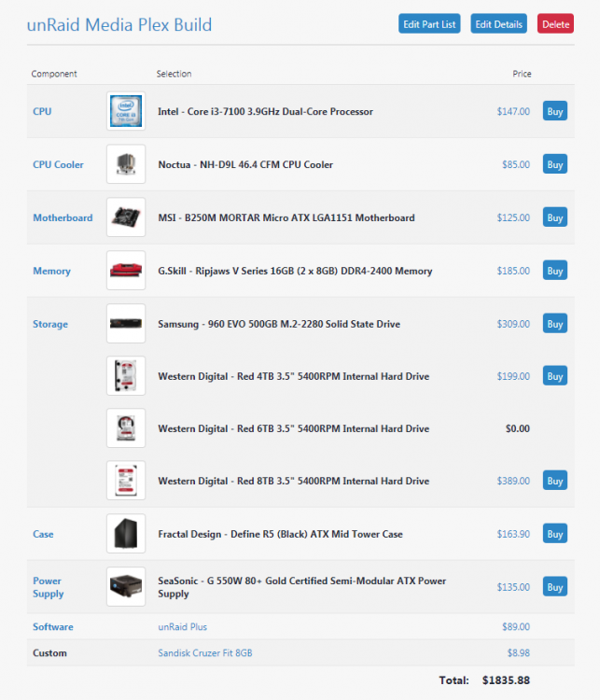600x700 pixels.
Task: Click the $125.00 motherboard price
Action: [x=513, y=217]
